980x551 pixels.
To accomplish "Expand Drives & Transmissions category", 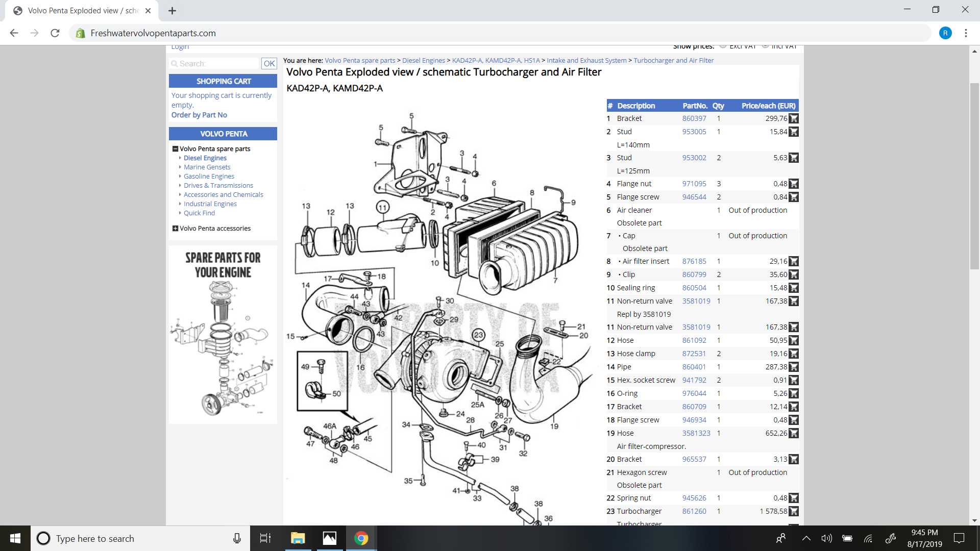I will tap(218, 186).
